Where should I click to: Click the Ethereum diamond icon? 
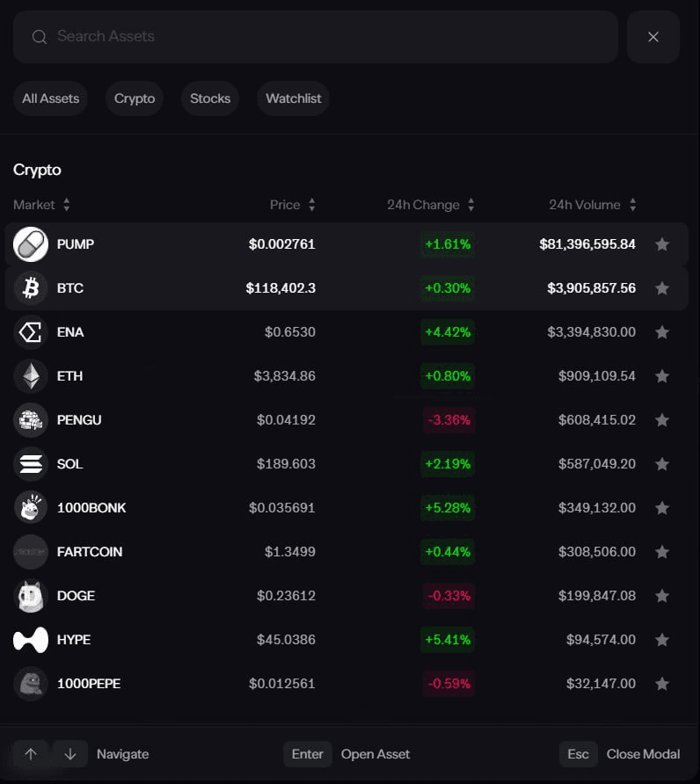pos(31,376)
